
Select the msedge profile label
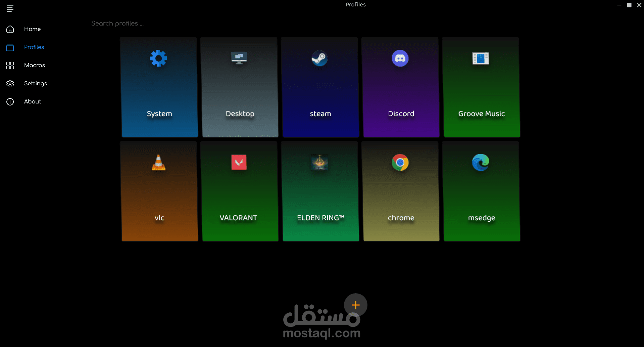[482, 218]
